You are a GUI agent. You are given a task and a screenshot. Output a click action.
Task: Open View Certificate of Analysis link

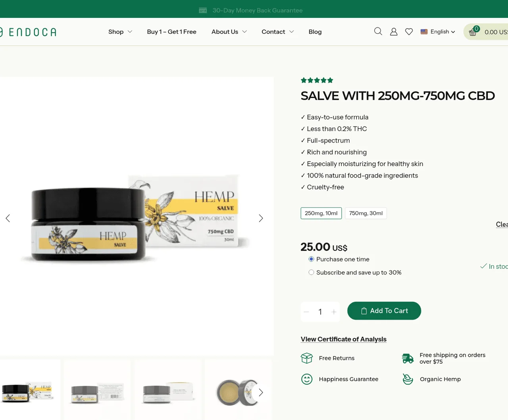pyautogui.click(x=344, y=339)
